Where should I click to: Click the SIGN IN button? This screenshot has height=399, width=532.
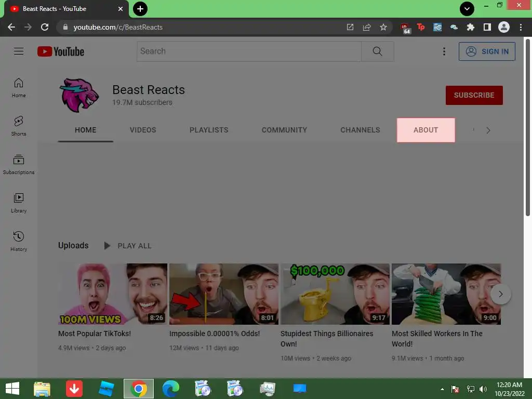(487, 51)
